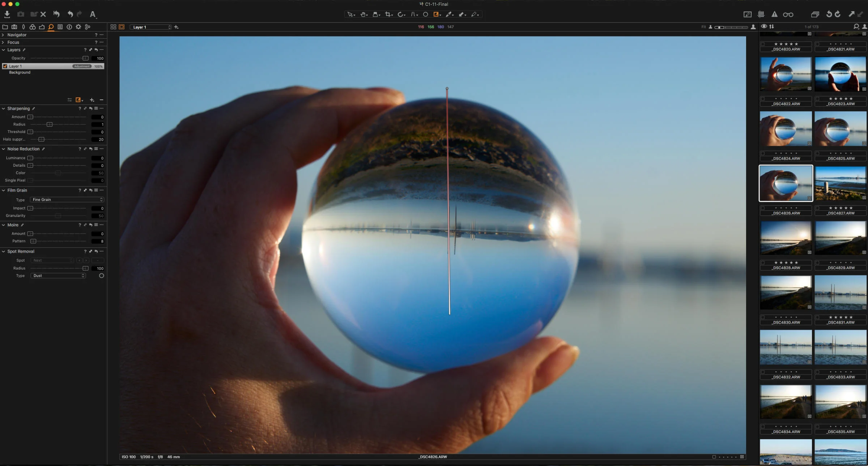Open the Auto Adjust 'A' tool
The image size is (868, 466).
[93, 14]
